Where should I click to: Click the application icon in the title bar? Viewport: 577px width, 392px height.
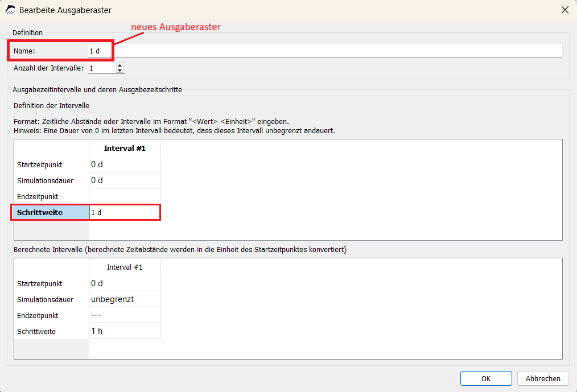10,10
